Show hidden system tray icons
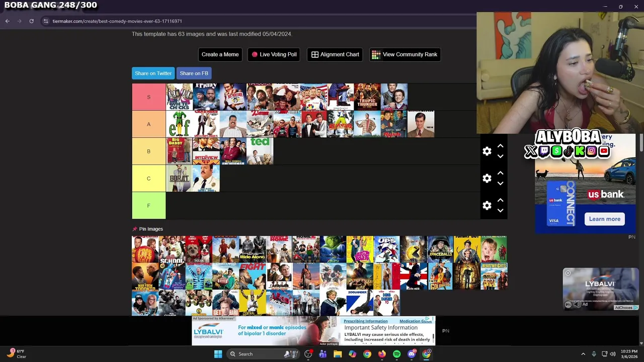 pyautogui.click(x=583, y=354)
